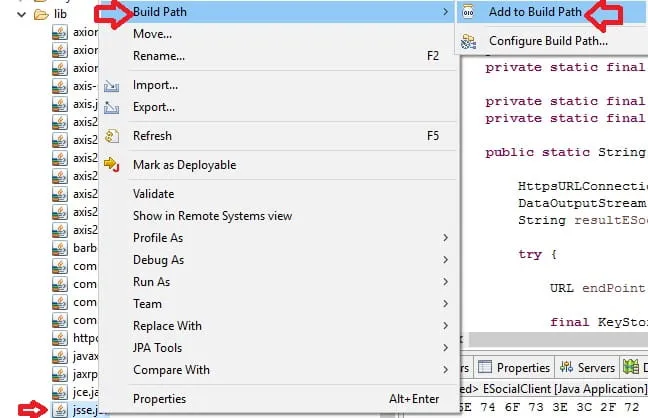Expand the Build Path submenu arrow

(x=444, y=12)
